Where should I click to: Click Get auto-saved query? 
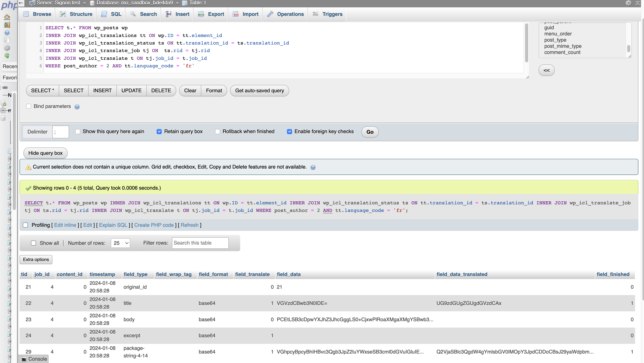point(260,91)
